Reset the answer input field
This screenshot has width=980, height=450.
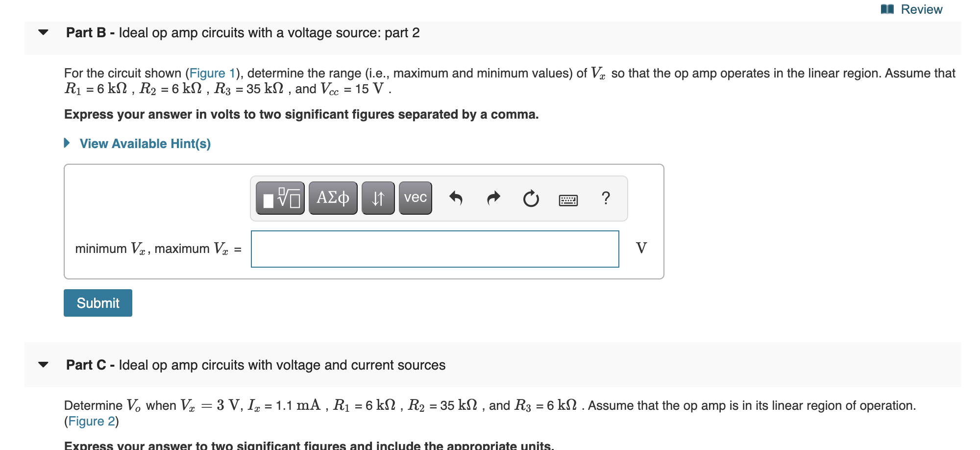coord(530,198)
